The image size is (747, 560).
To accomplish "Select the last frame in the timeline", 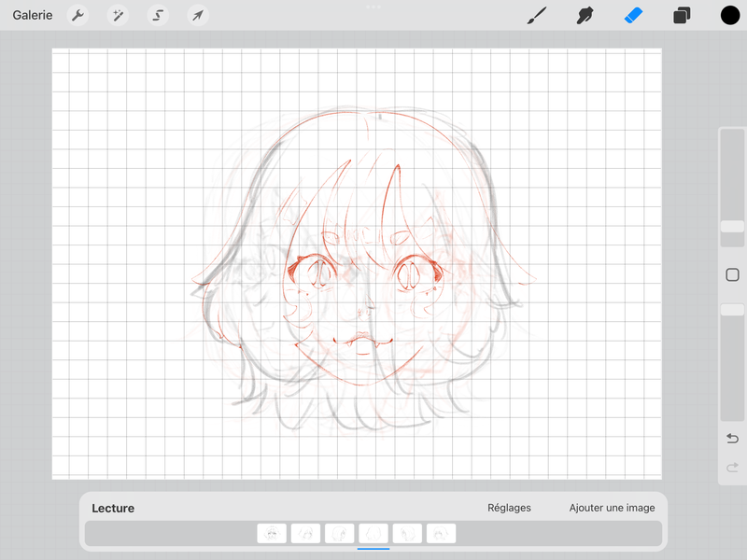I will [441, 534].
